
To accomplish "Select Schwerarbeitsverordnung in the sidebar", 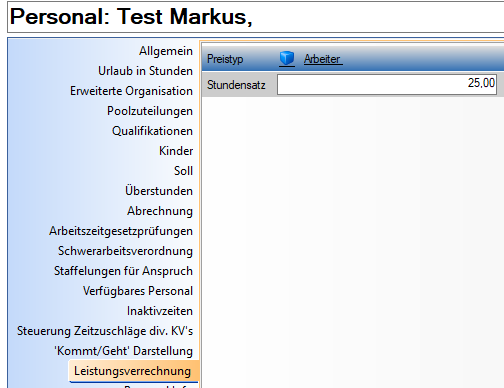I will pos(125,251).
